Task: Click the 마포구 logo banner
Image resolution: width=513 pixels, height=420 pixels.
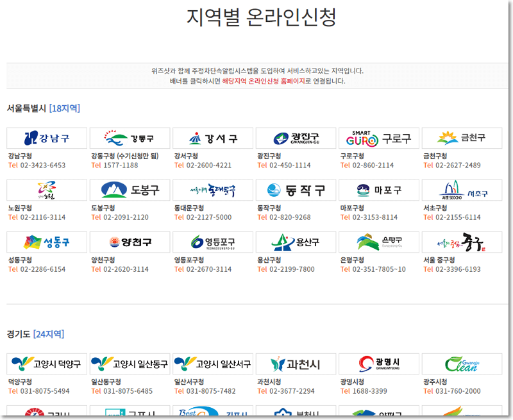Action: (x=379, y=190)
